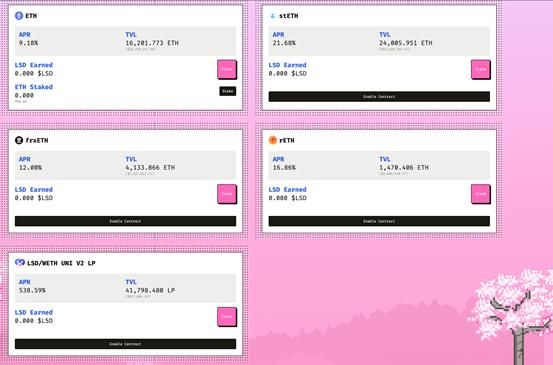This screenshot has width=553, height=365.
Task: Enable Contract for LSD/WETH UNI V2 LP
Action: [x=126, y=344]
